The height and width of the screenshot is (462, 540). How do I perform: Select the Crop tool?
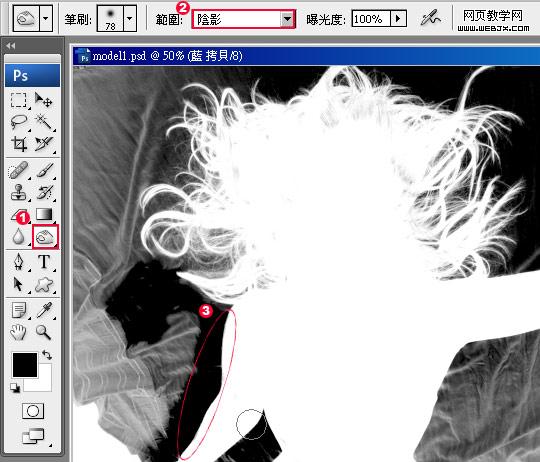click(x=18, y=144)
